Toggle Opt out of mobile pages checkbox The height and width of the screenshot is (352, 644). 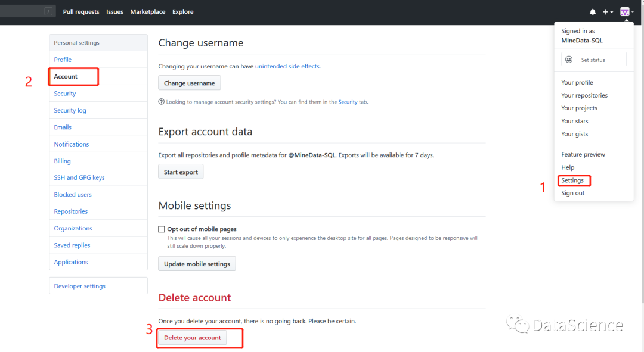point(162,229)
